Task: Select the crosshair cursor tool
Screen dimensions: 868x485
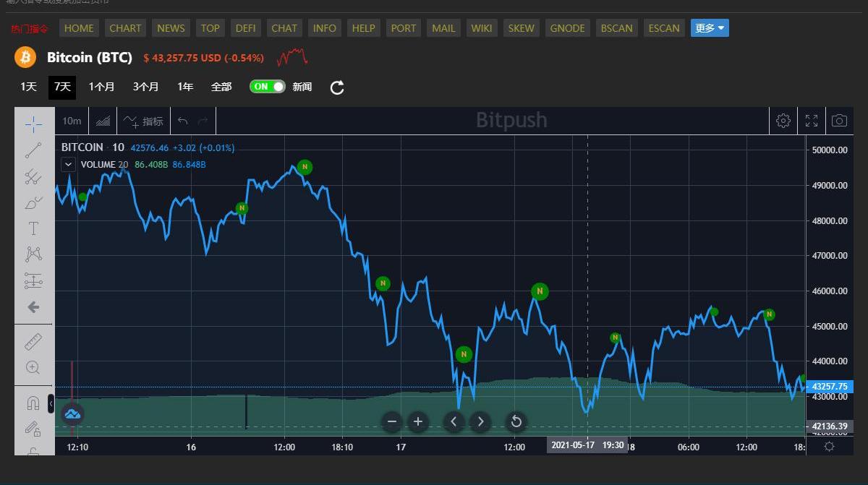Action: click(x=33, y=124)
